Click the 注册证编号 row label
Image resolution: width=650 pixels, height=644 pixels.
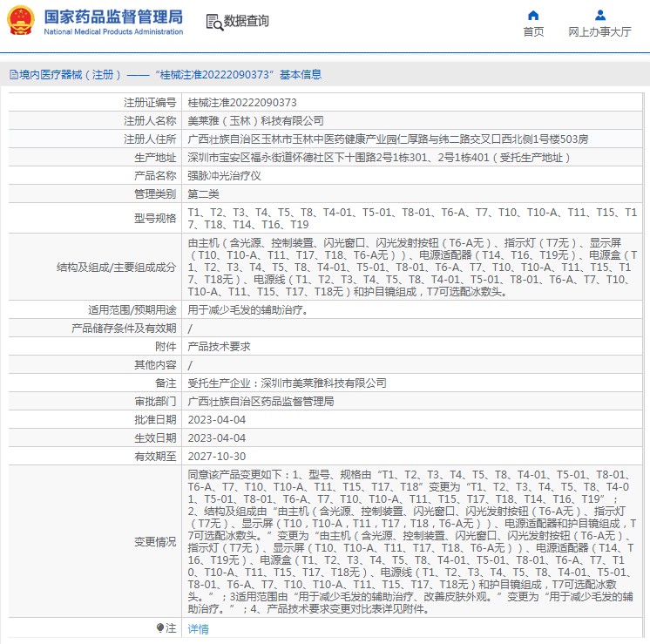pyautogui.click(x=150, y=103)
